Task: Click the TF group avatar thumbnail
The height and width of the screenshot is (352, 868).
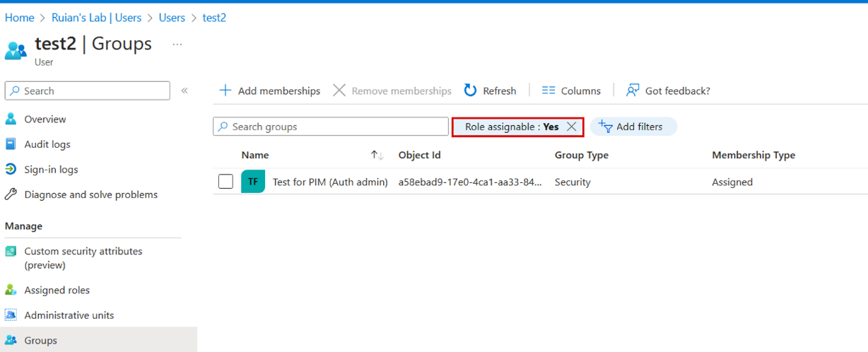Action: tap(253, 182)
